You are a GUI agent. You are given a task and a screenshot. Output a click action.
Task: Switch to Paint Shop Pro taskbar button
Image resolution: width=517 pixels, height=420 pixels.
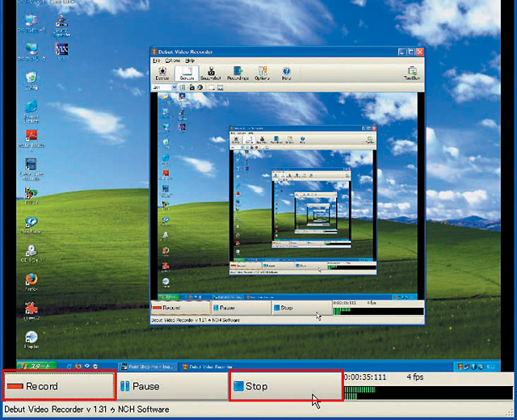coord(148,367)
